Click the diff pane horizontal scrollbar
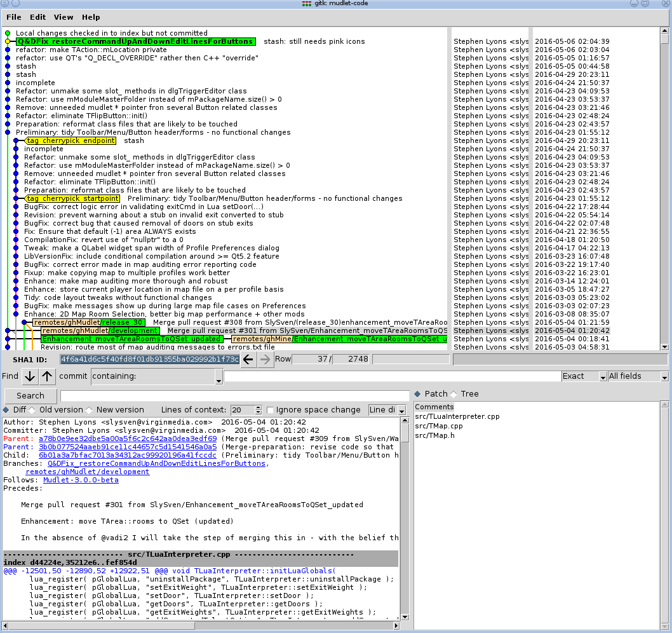Screen dimensions: 672x633 pos(102,626)
